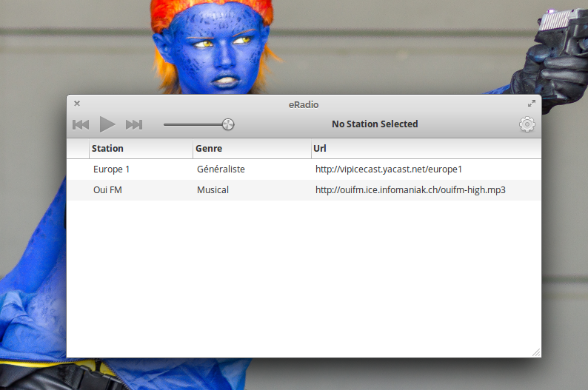
Task: Sort list by Url column header
Action: [x=426, y=149]
